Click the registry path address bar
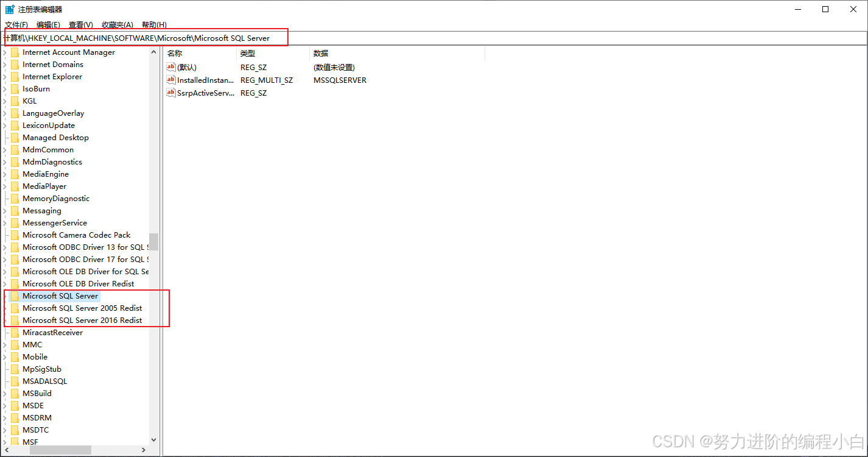868x457 pixels. [x=434, y=38]
